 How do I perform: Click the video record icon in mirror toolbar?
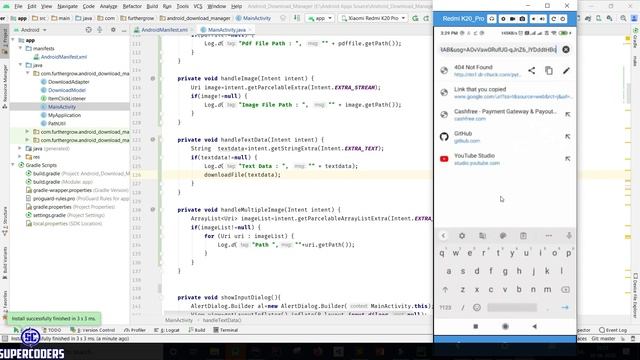click(x=512, y=19)
